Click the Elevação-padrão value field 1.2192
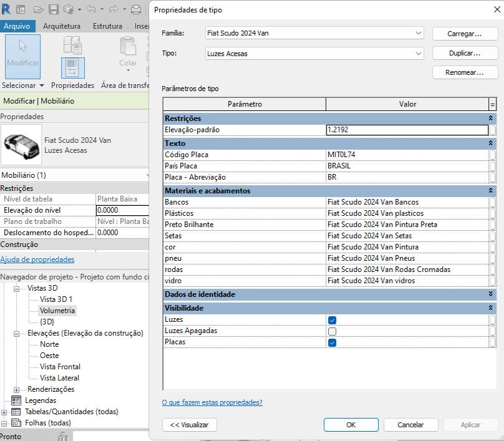Viewport: 504px width, 441px height. tap(407, 130)
